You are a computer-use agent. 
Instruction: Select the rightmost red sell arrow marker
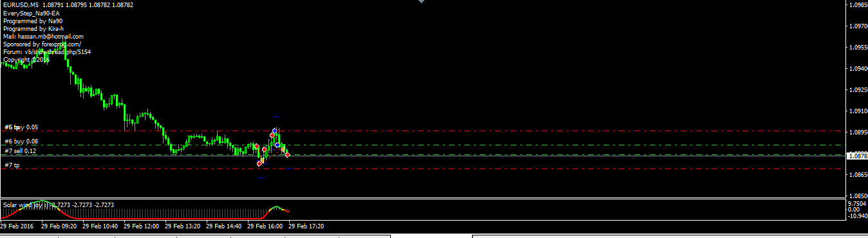coord(288,154)
